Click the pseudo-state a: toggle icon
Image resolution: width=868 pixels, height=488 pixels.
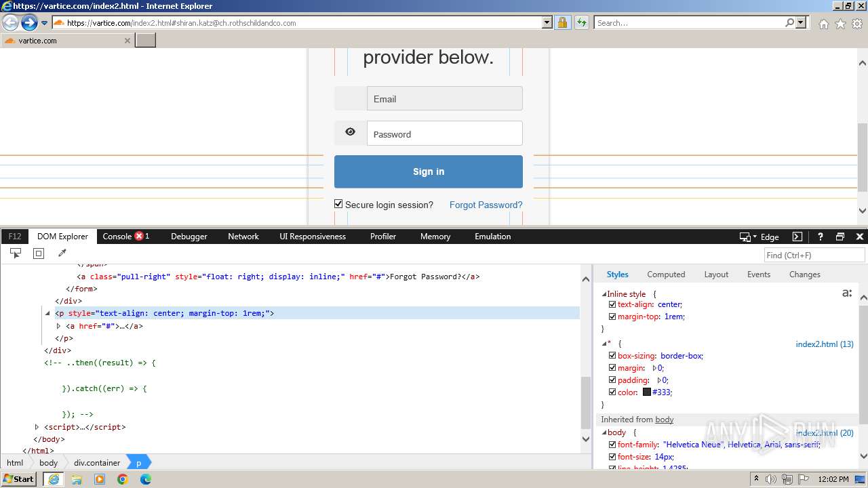846,293
